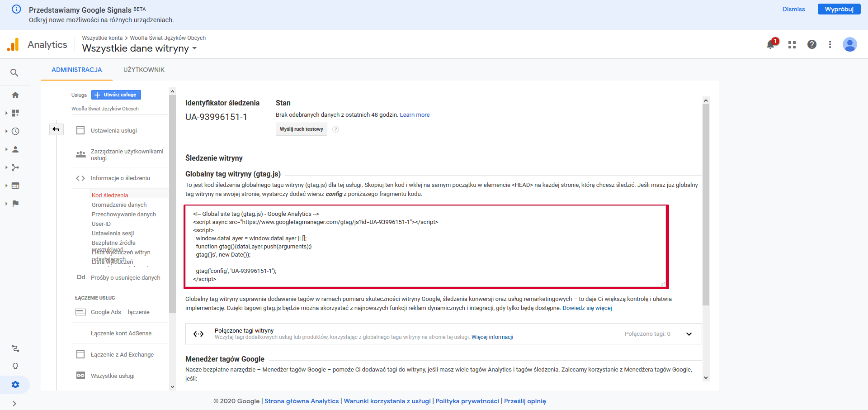This screenshot has width=868, height=410.
Task: Open Admin gear icon
Action: 15,385
